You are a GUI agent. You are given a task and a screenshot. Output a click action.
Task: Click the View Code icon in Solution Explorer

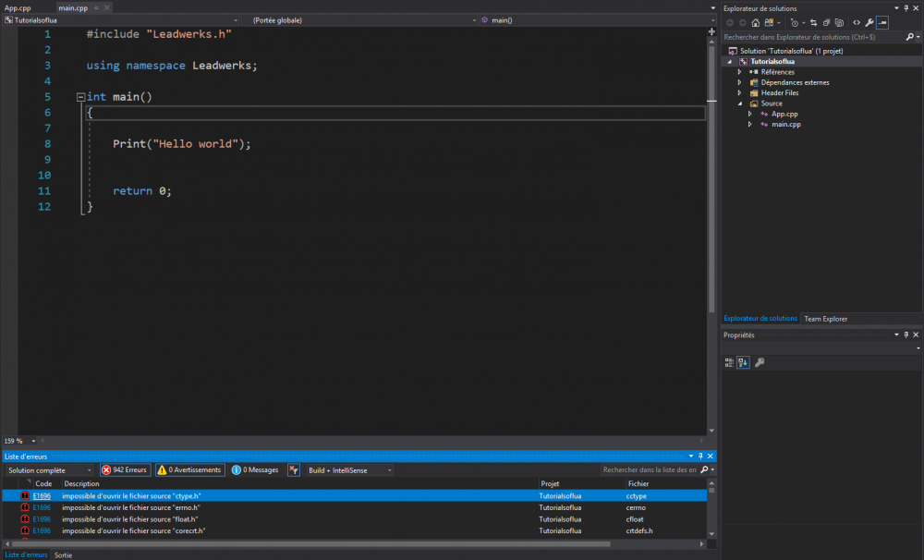click(x=857, y=23)
